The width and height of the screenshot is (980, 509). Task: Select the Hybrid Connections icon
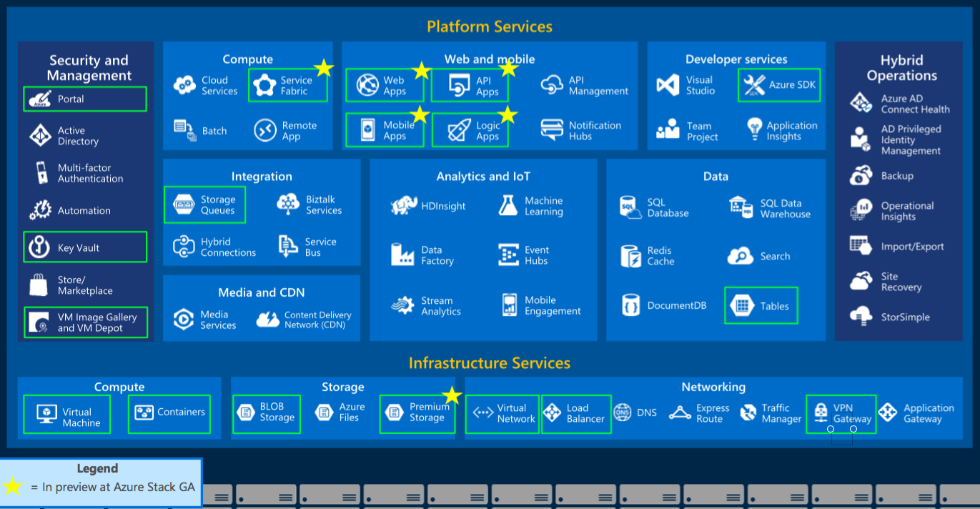coord(184,247)
